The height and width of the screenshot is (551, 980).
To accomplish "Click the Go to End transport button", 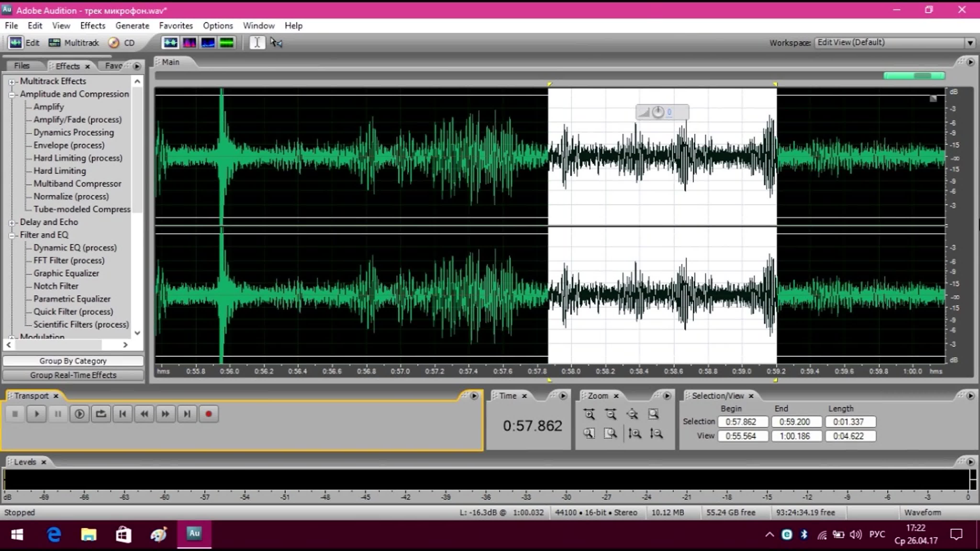I will point(187,414).
